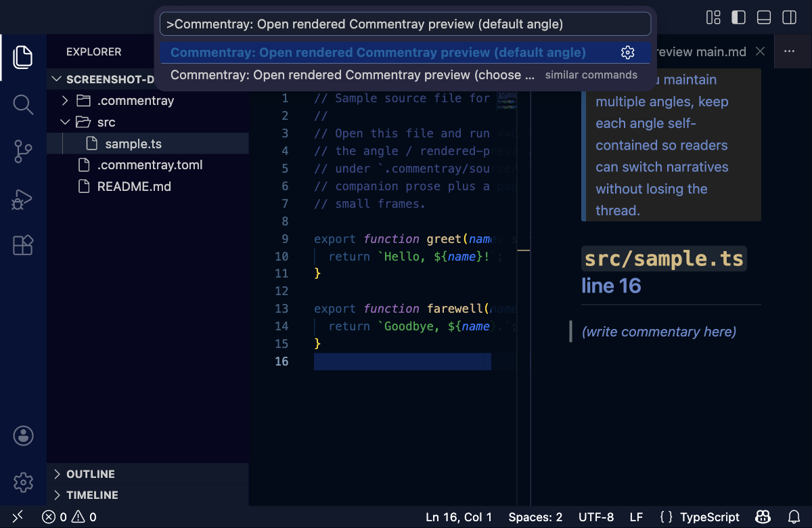The image size is (812, 528).
Task: Open sample.ts in the explorer
Action: (x=148, y=144)
